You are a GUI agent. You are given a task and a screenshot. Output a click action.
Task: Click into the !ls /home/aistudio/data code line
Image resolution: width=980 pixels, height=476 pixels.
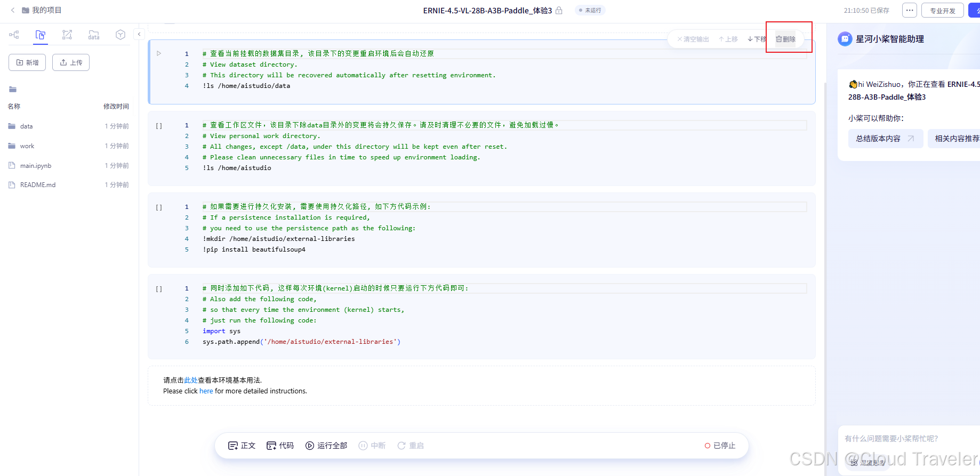click(x=246, y=86)
